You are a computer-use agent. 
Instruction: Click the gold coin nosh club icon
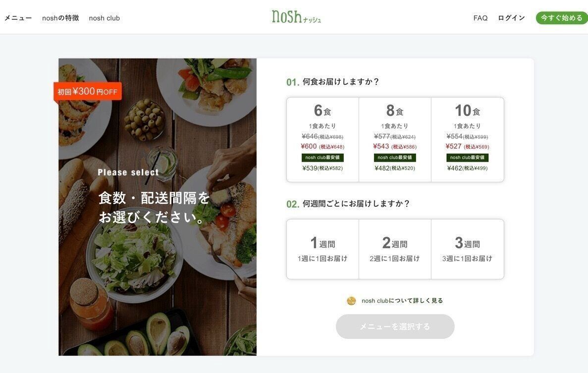(351, 301)
